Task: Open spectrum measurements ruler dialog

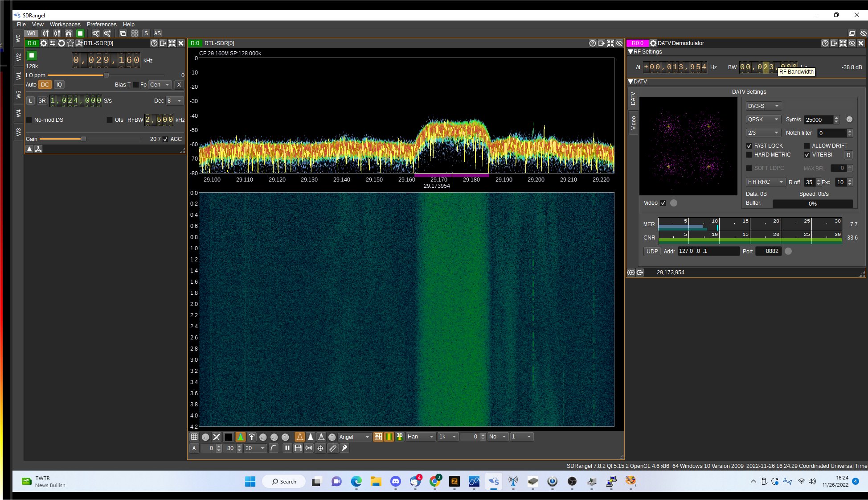Action: coord(333,448)
